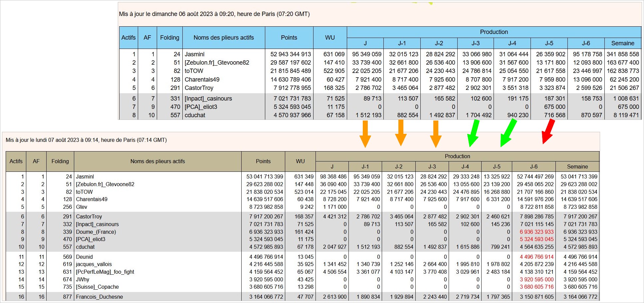Select Jasminl's WU value 631 069
644x303 pixels.
click(334, 54)
